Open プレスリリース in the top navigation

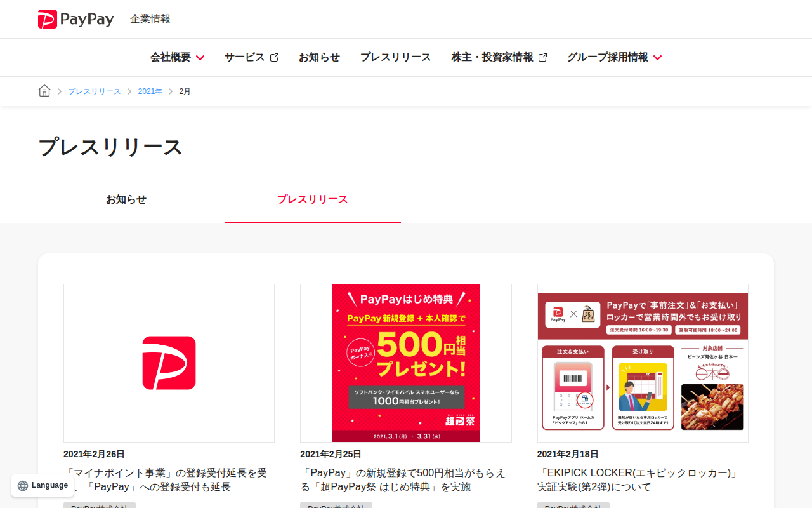click(x=396, y=57)
